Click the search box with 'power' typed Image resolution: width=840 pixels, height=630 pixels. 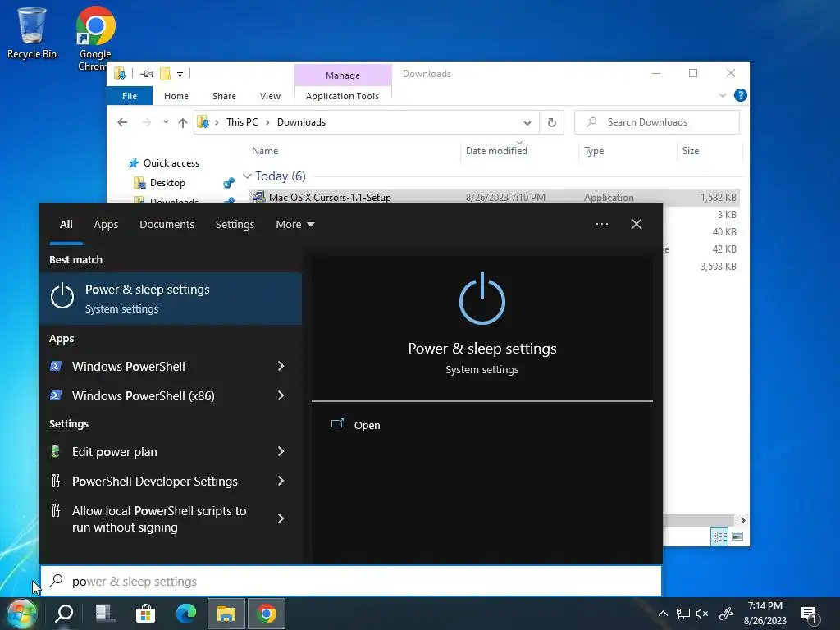coord(351,582)
